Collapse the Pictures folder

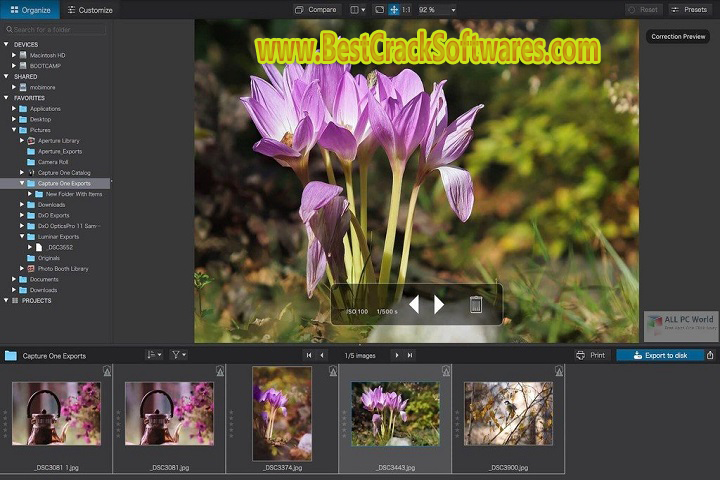click(14, 130)
